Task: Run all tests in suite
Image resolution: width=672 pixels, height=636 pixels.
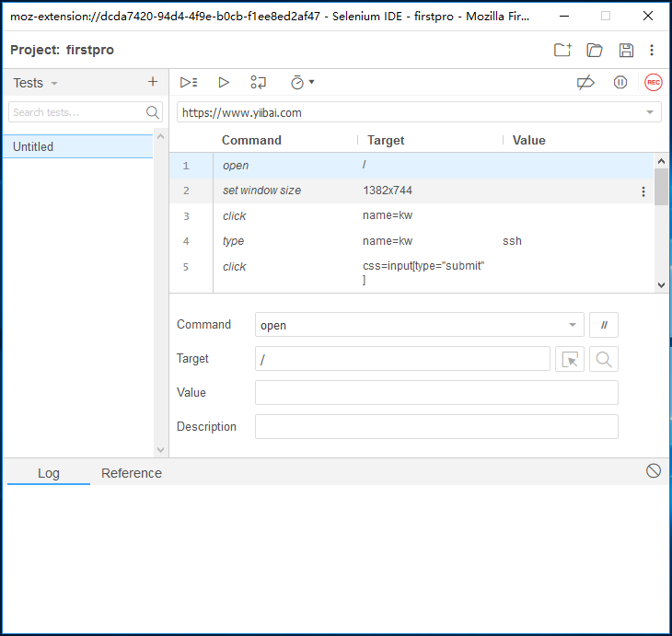Action: tap(189, 82)
